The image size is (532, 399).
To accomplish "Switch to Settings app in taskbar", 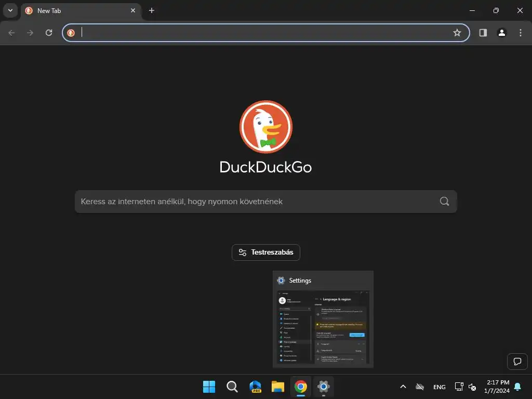I will (x=324, y=387).
